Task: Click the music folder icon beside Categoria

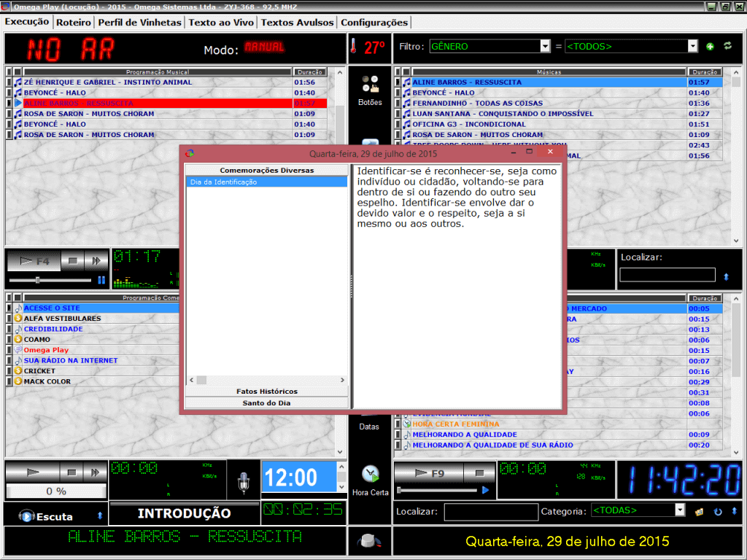Action: tap(699, 512)
